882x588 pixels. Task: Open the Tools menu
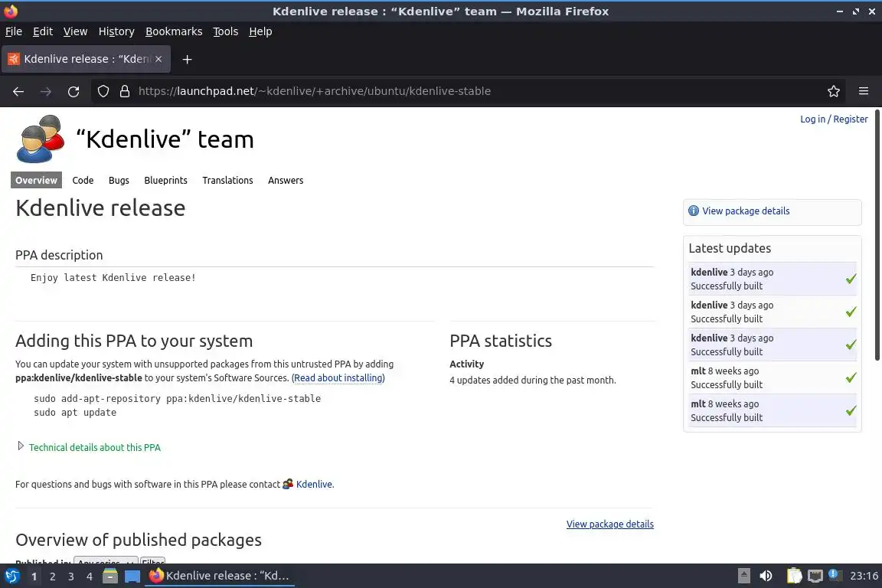[x=226, y=31]
